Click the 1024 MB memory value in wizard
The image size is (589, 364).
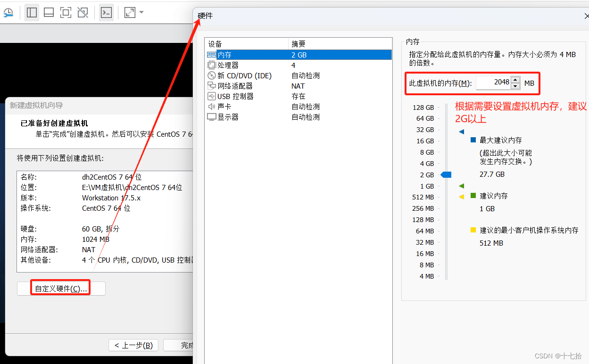tap(96, 240)
